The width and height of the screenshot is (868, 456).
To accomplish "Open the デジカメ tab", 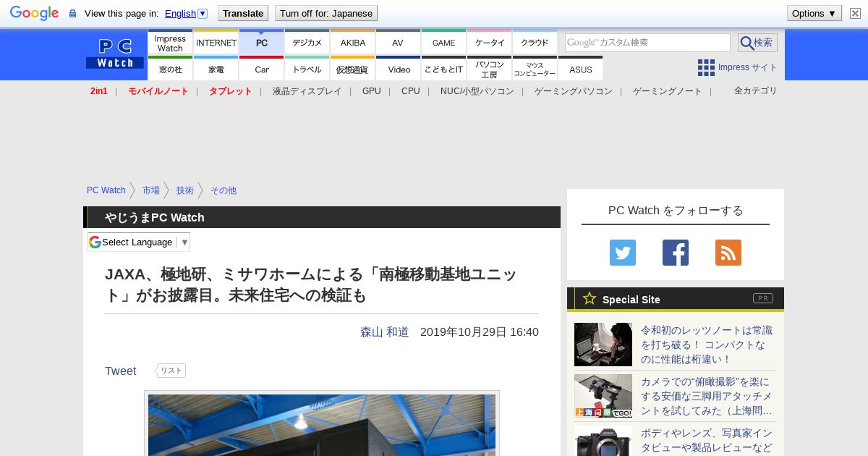I will click(x=307, y=43).
